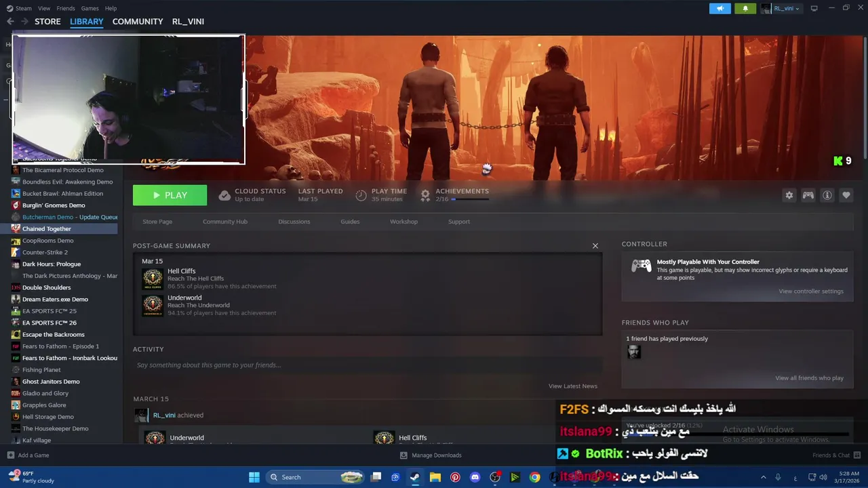Open the Discussions link
Screen dimensions: 868x488
click(294, 222)
